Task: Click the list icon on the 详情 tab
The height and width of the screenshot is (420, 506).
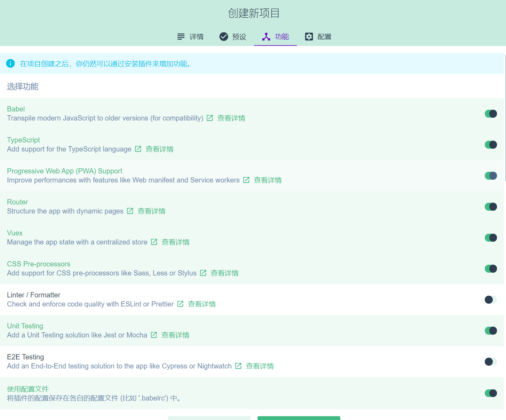Action: pyautogui.click(x=181, y=36)
